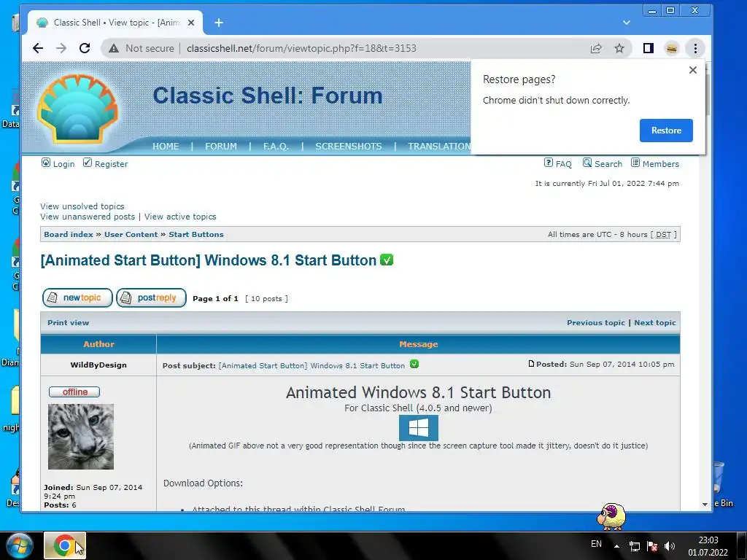Show hidden tray icons arrow
Viewport: 747px width, 560px height.
pos(616,545)
